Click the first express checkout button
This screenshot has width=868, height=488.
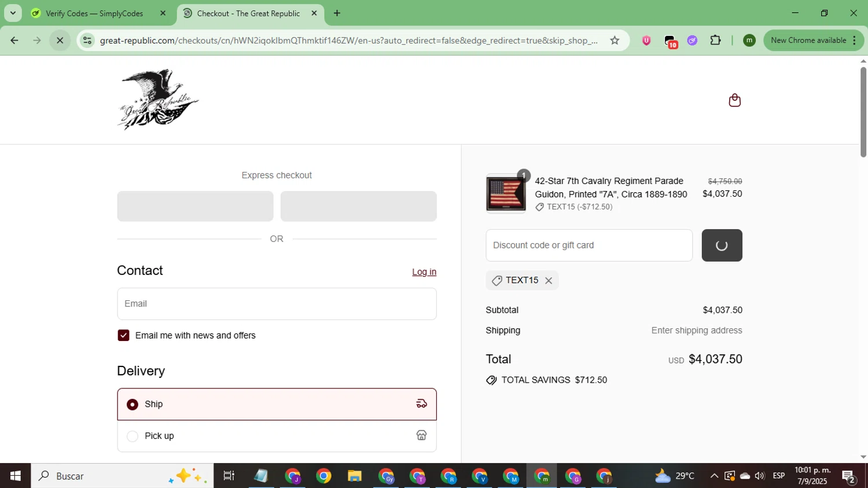pos(195,206)
